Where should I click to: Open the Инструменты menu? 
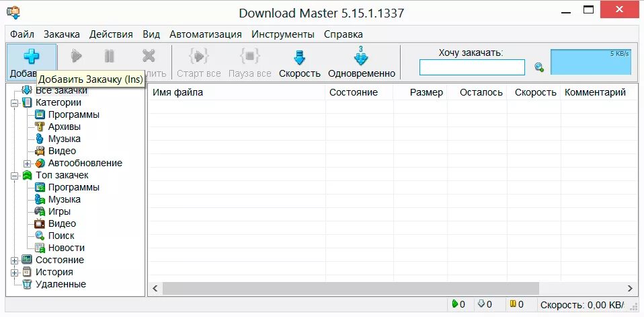(x=283, y=34)
